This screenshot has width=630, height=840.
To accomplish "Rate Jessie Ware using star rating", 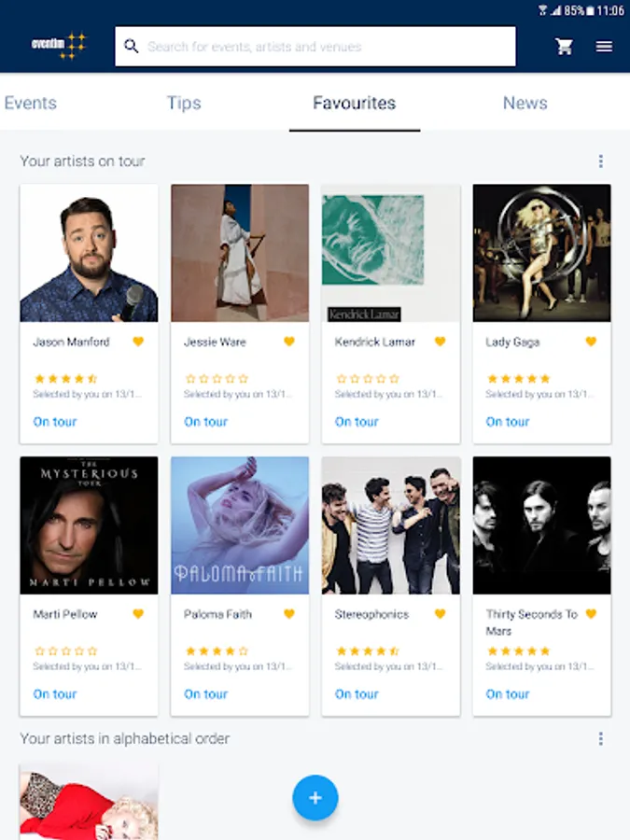I will coord(217,379).
